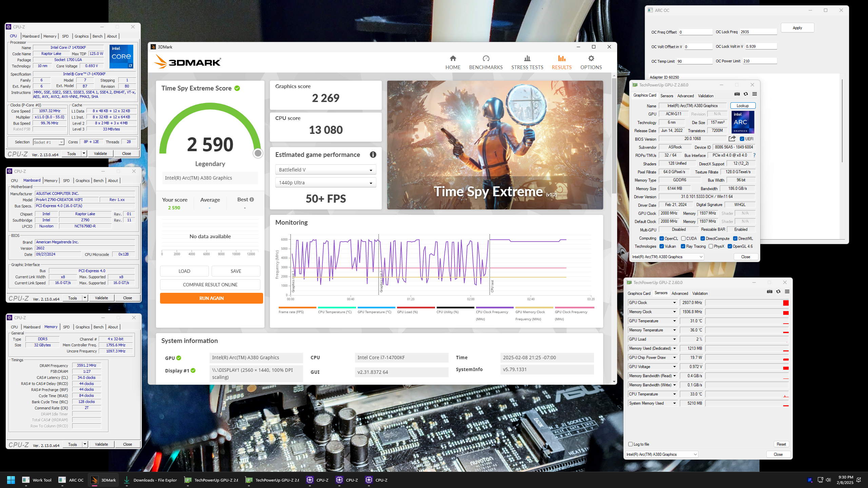
Task: Click camera icon in GPU-Z Sensors window
Action: pyautogui.click(x=769, y=291)
